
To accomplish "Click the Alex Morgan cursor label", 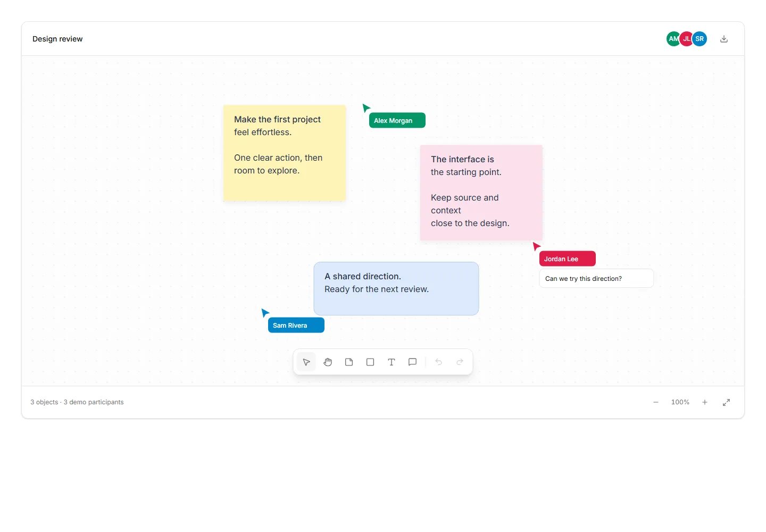I will point(397,120).
